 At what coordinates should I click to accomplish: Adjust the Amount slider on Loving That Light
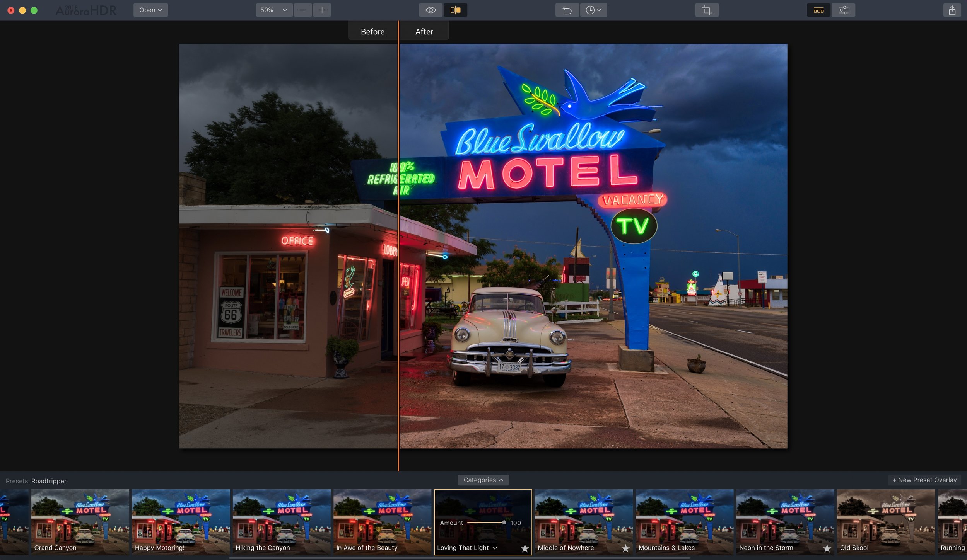click(x=504, y=523)
